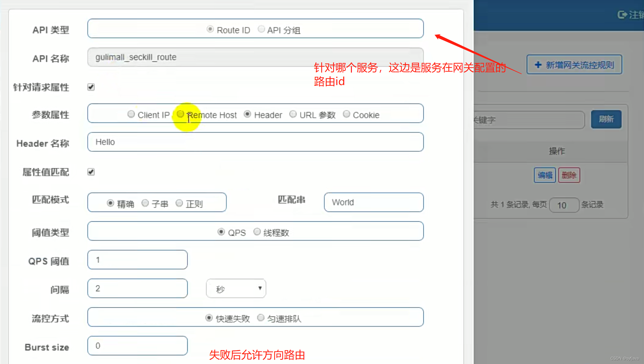Image resolution: width=644 pixels, height=364 pixels.
Task: Click the 刷新 refresh button
Action: pyautogui.click(x=606, y=119)
